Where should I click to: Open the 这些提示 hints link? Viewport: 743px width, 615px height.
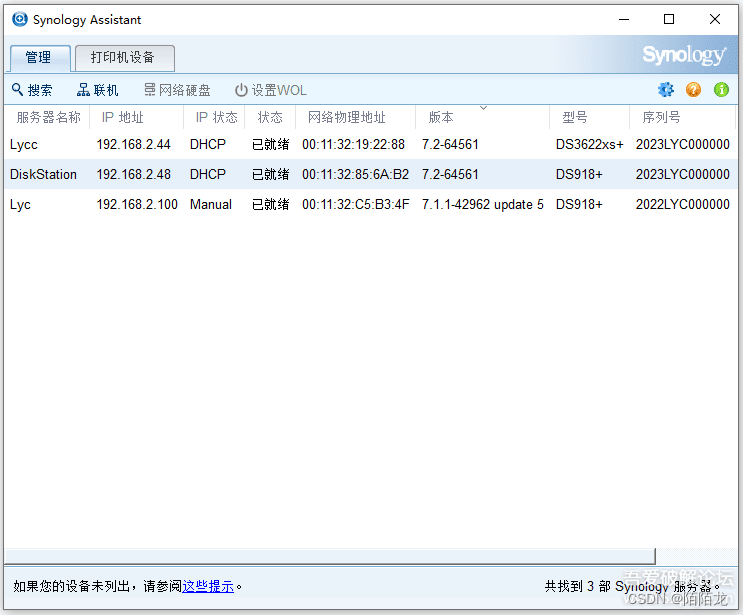pyautogui.click(x=208, y=587)
